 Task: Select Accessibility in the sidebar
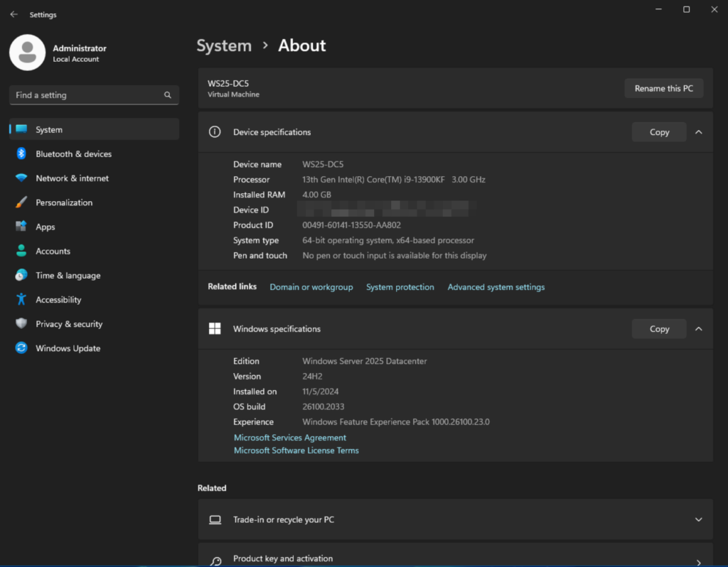(95, 299)
